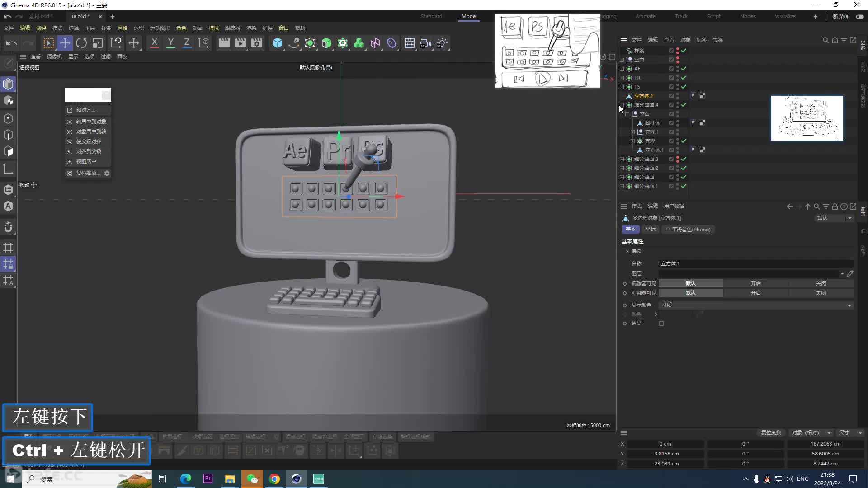The height and width of the screenshot is (488, 868).
Task: Open the 摄像机 viewport menu
Action: coord(54,56)
